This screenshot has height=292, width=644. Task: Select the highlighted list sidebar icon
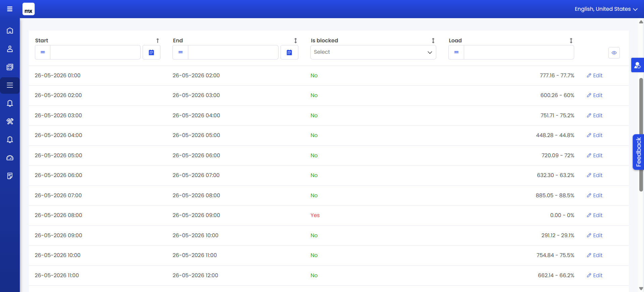[10, 85]
